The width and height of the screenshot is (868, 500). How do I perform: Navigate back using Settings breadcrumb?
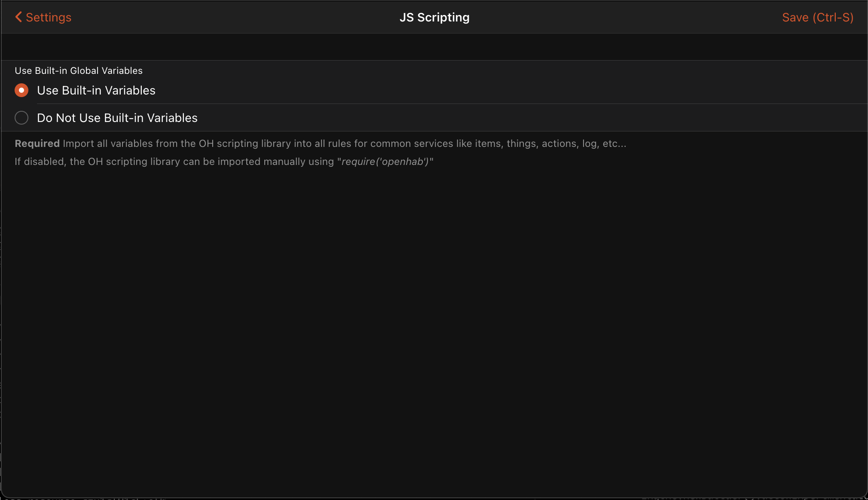point(48,17)
